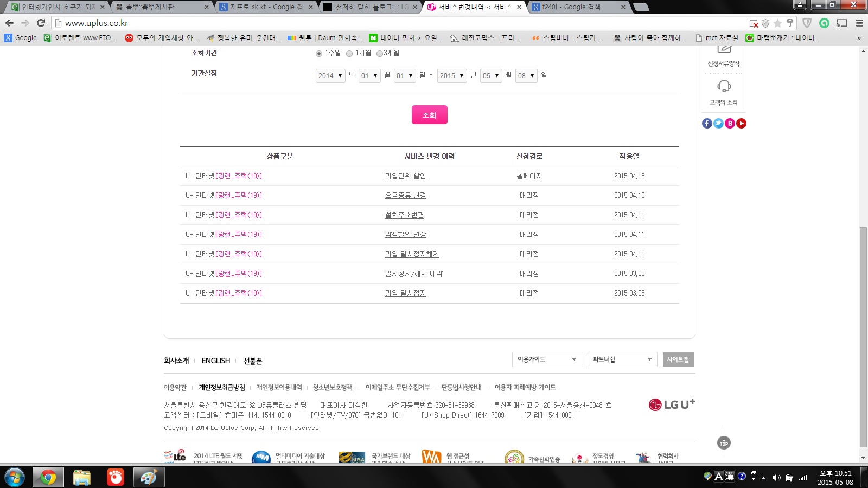Switch to the f240l Google search tab

click(575, 7)
